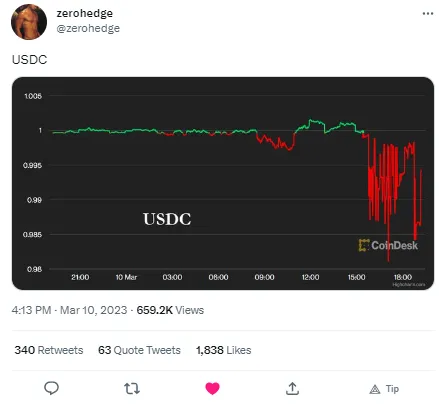Toggle the pink heart like icon
This screenshot has width=439, height=405.
coord(212,388)
